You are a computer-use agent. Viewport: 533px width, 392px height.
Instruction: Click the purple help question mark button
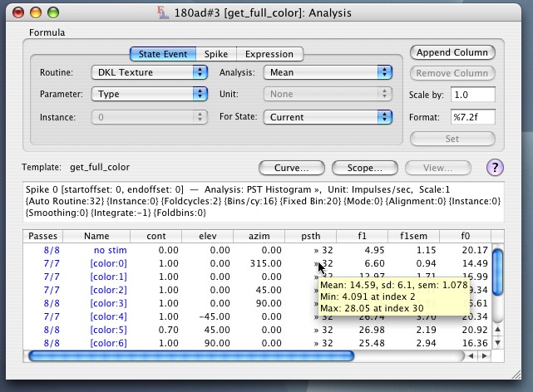tap(494, 168)
